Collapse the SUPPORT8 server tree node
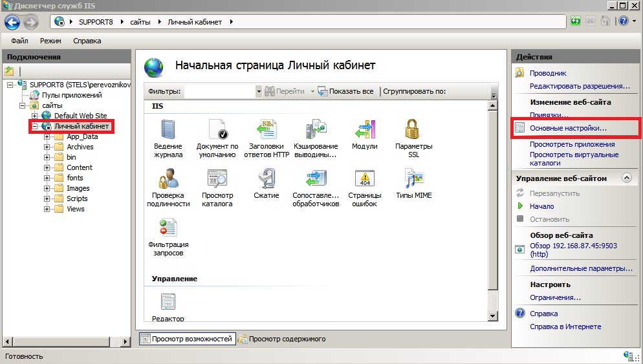Viewport: 643px width, 364px height. [10, 85]
